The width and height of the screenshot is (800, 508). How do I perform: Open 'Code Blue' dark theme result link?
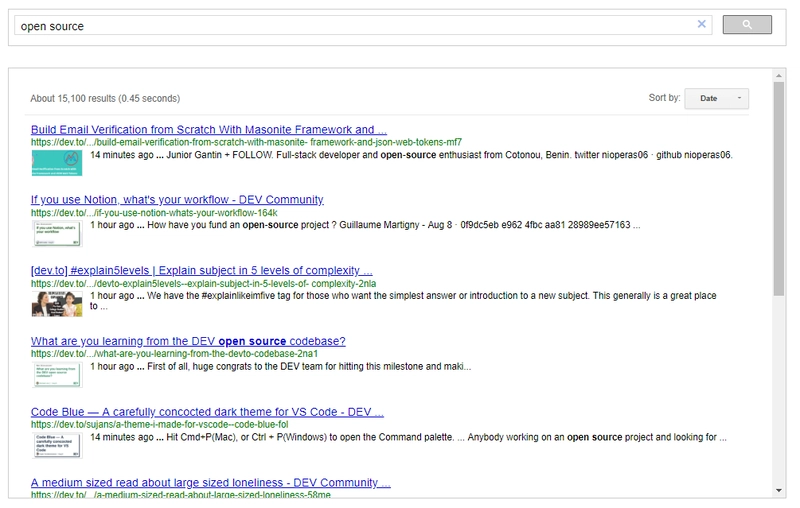[207, 412]
